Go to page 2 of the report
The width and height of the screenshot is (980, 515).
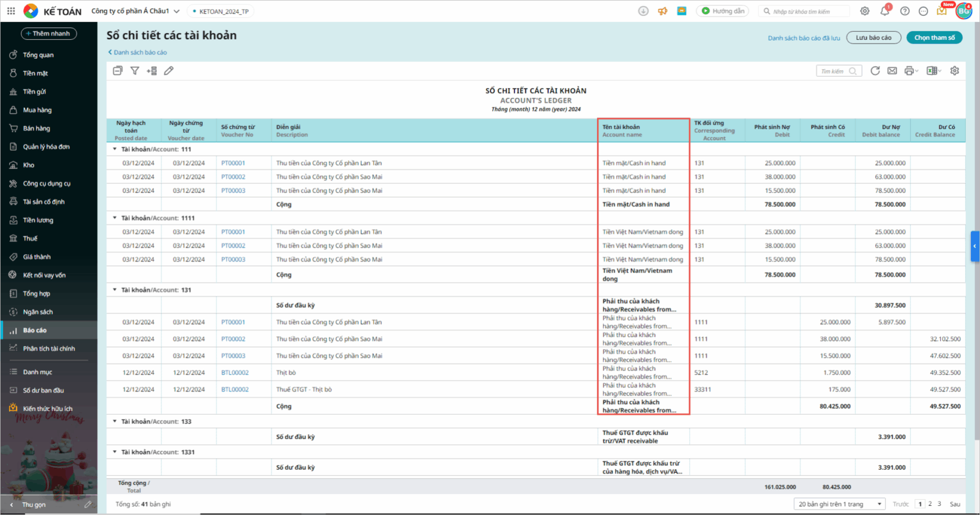tap(930, 504)
